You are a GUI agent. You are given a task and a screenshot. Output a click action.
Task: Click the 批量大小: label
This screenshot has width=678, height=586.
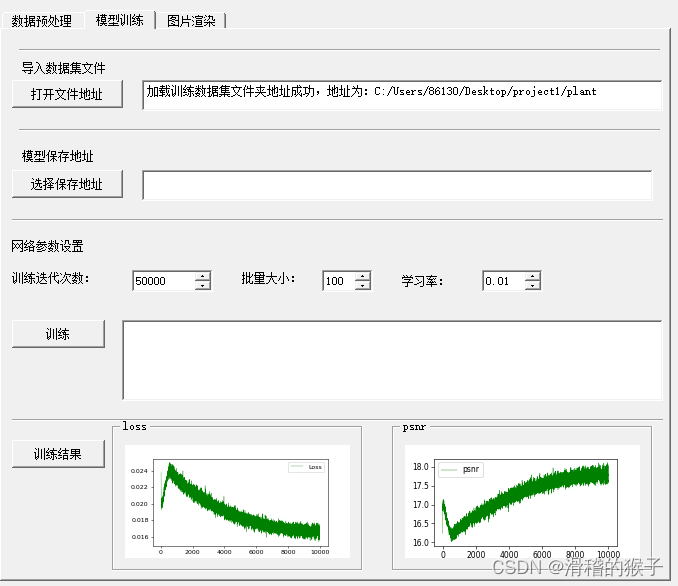(x=268, y=278)
